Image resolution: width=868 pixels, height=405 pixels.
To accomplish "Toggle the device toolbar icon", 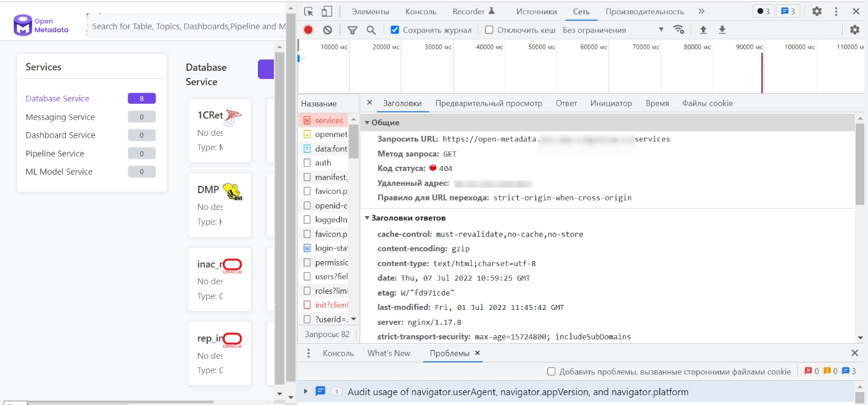I will click(327, 11).
